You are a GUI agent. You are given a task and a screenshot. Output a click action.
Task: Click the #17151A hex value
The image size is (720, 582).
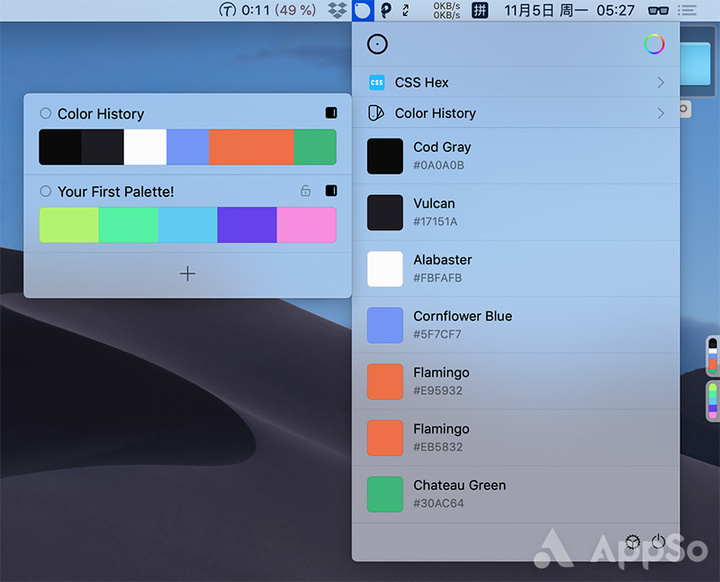435,222
